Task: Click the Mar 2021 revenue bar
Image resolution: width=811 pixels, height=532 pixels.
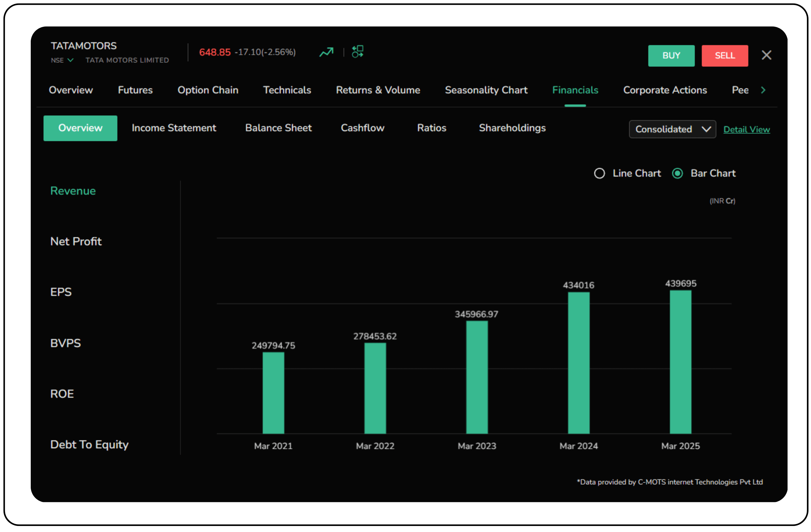Action: coord(273,393)
